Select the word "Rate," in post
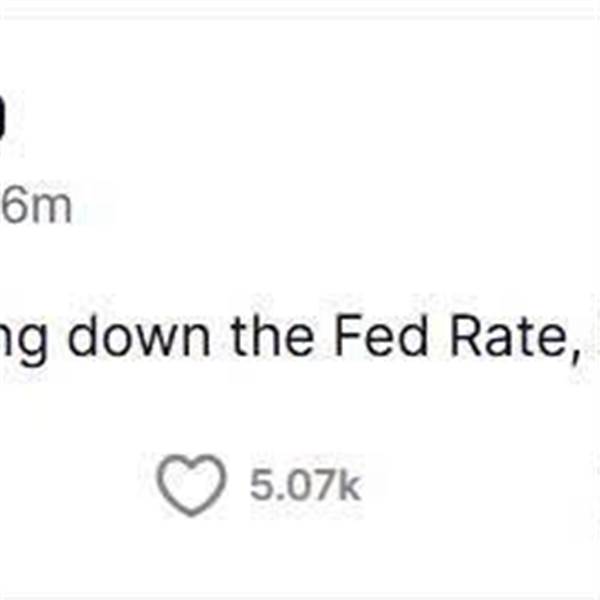Image resolution: width=600 pixels, height=600 pixels. [x=514, y=338]
